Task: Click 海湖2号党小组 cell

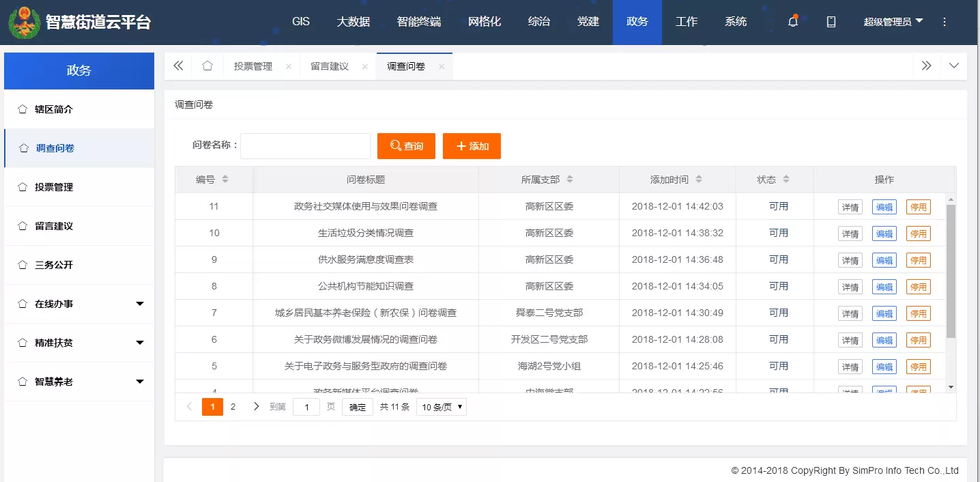Action: [x=549, y=366]
